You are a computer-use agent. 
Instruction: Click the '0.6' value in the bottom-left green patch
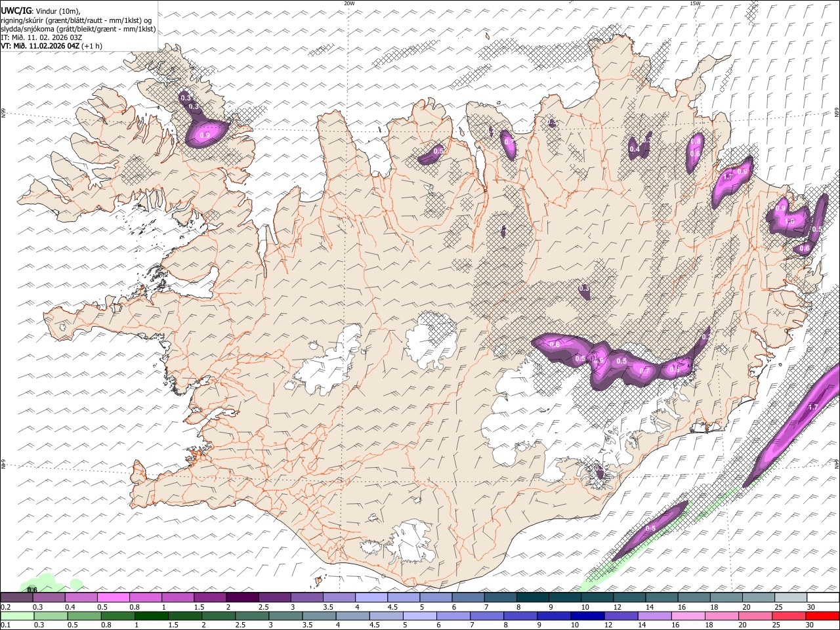(31, 589)
